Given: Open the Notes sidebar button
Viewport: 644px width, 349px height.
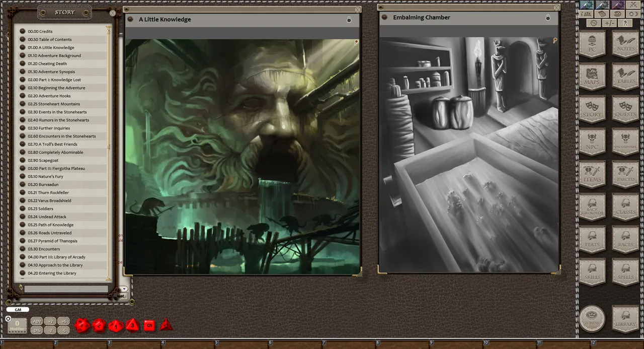Looking at the screenshot, I should tap(625, 45).
